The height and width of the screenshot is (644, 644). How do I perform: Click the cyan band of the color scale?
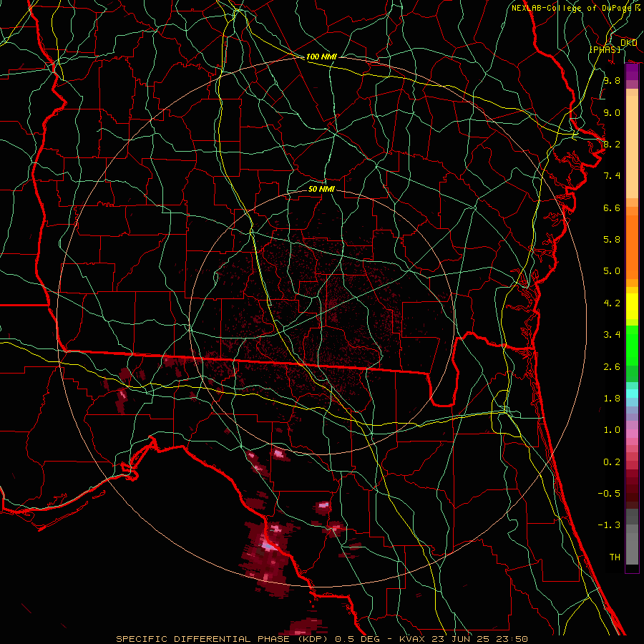tap(632, 394)
